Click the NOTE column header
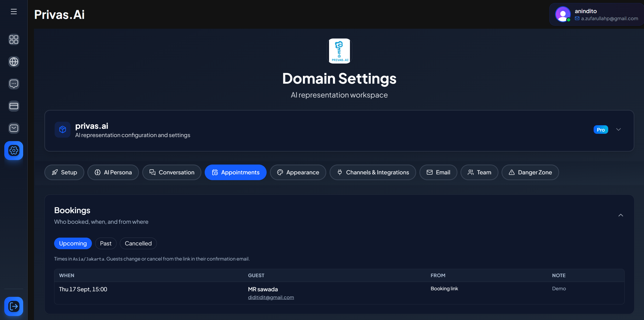Image resolution: width=644 pixels, height=320 pixels. coord(559,275)
